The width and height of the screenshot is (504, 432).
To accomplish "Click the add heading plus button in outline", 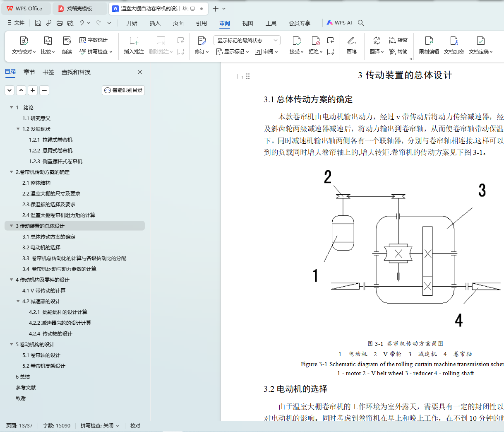I will point(33,90).
